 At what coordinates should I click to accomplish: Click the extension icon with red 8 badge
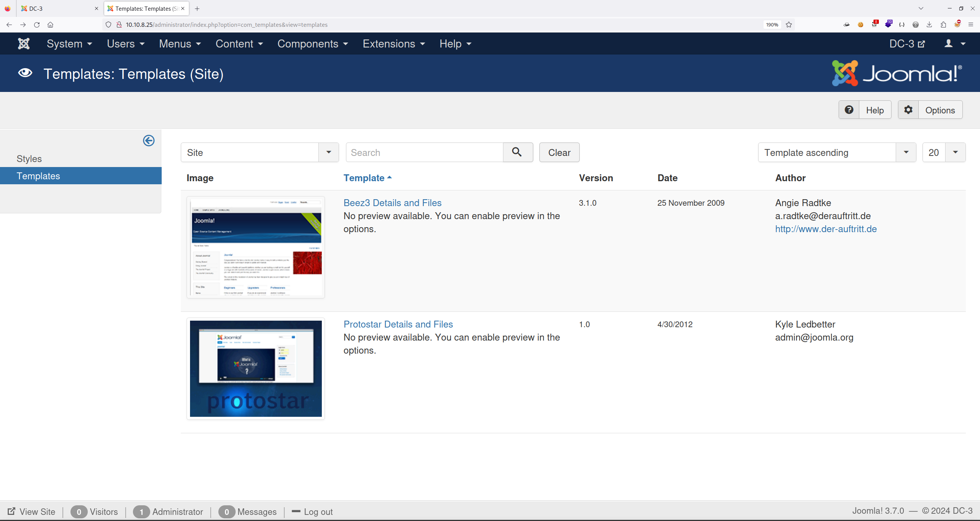[x=875, y=24]
